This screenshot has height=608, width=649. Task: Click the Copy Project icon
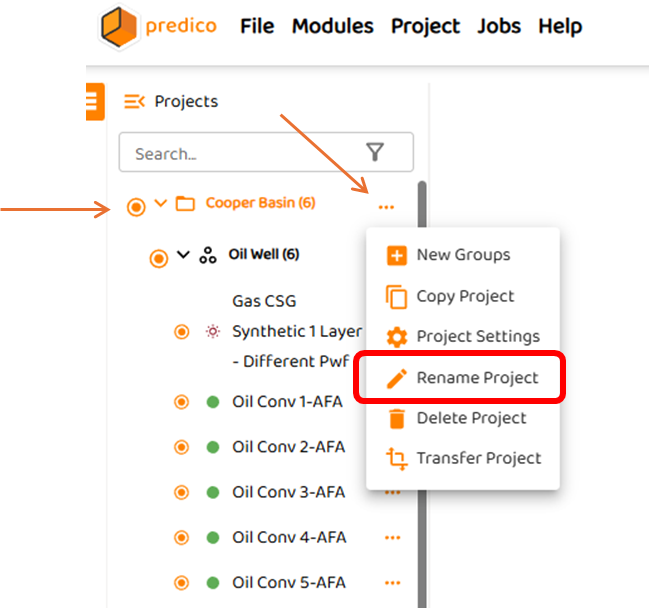point(397,296)
